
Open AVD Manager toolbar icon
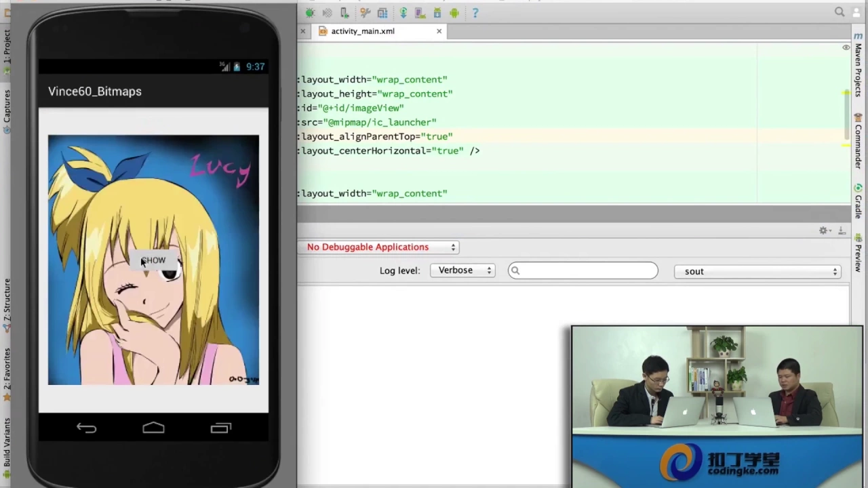click(x=420, y=13)
